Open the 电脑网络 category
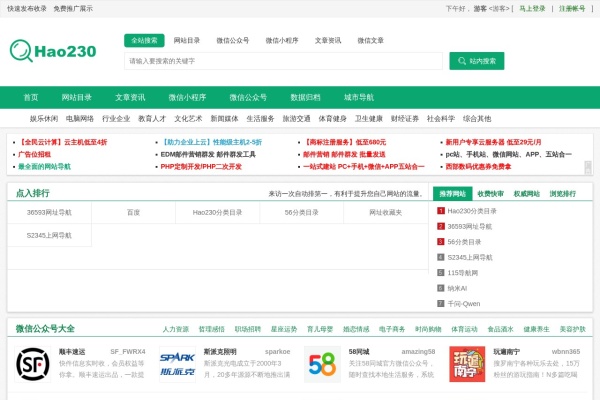Screen dimensions: 600x400 [x=80, y=119]
